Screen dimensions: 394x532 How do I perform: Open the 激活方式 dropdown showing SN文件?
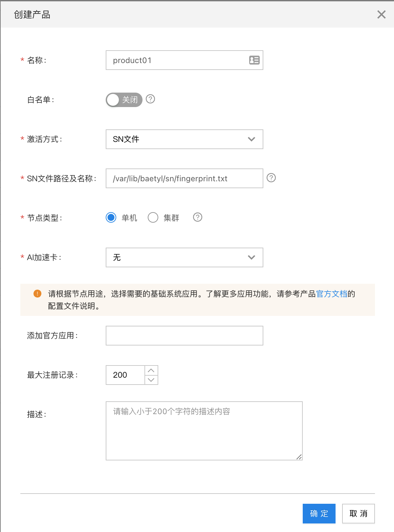[185, 139]
